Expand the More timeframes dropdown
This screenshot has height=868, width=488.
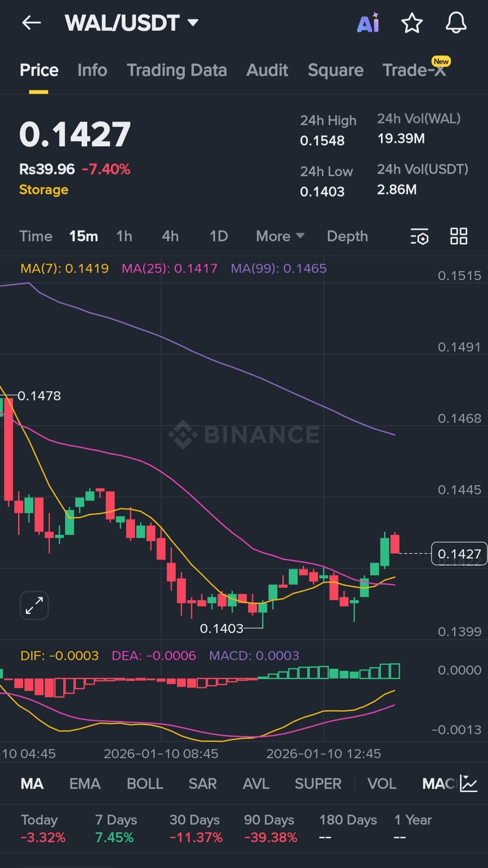click(x=280, y=236)
